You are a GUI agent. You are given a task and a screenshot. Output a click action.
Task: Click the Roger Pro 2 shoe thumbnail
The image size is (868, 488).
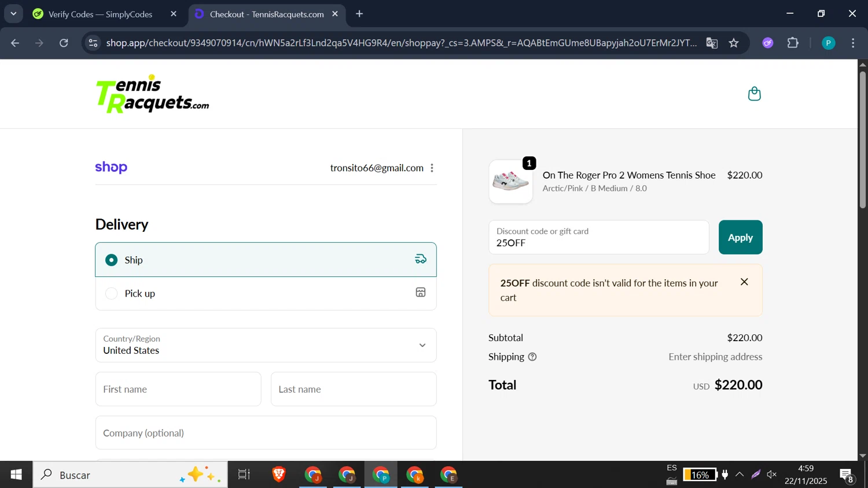(510, 182)
